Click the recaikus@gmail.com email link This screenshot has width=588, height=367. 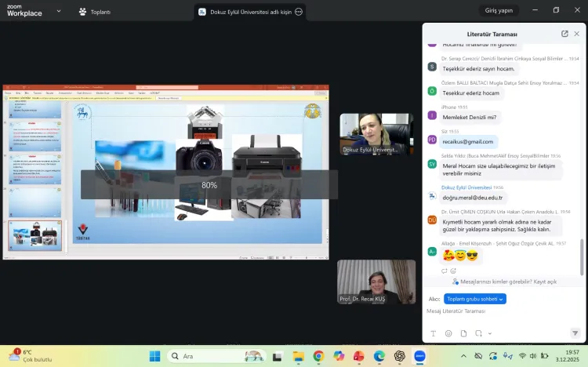tap(468, 141)
